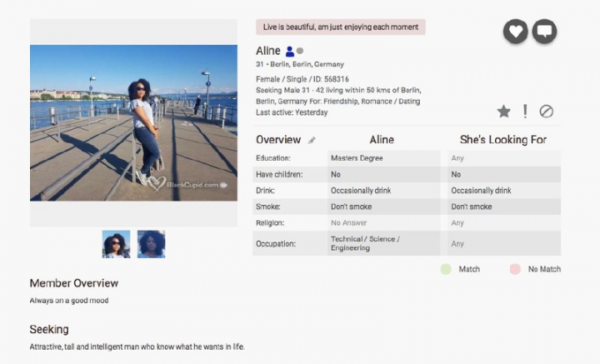Click the main pier photo of Aline

tap(133, 122)
